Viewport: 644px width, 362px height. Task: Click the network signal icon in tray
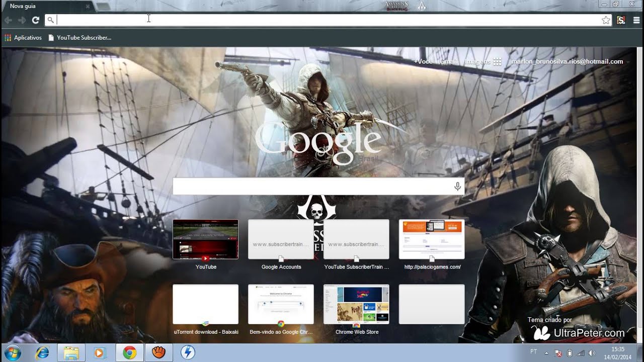pos(581,352)
